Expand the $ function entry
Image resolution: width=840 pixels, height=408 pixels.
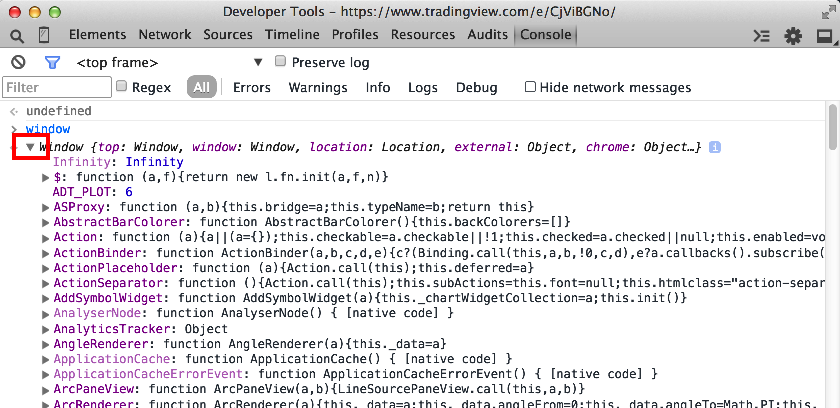tap(46, 177)
